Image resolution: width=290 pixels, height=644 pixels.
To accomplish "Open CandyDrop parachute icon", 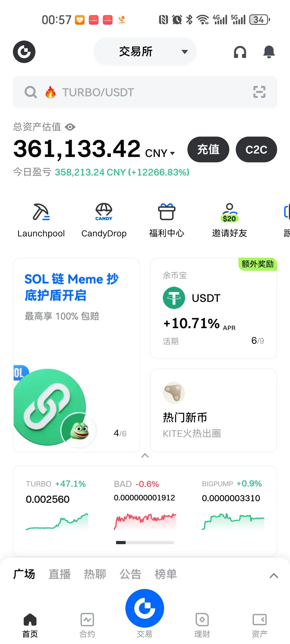I will (104, 212).
